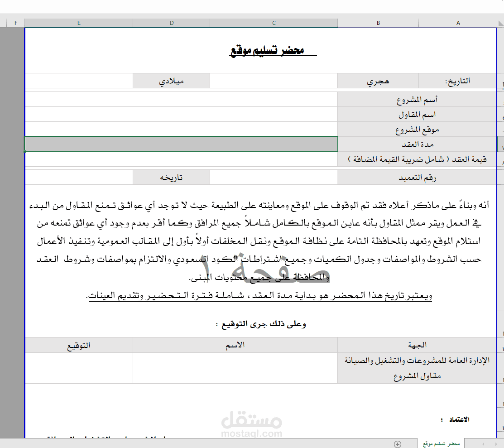Click name field in الإدارة العامة row
Image resolution: width=504 pixels, height=448 pixels.
click(235, 360)
